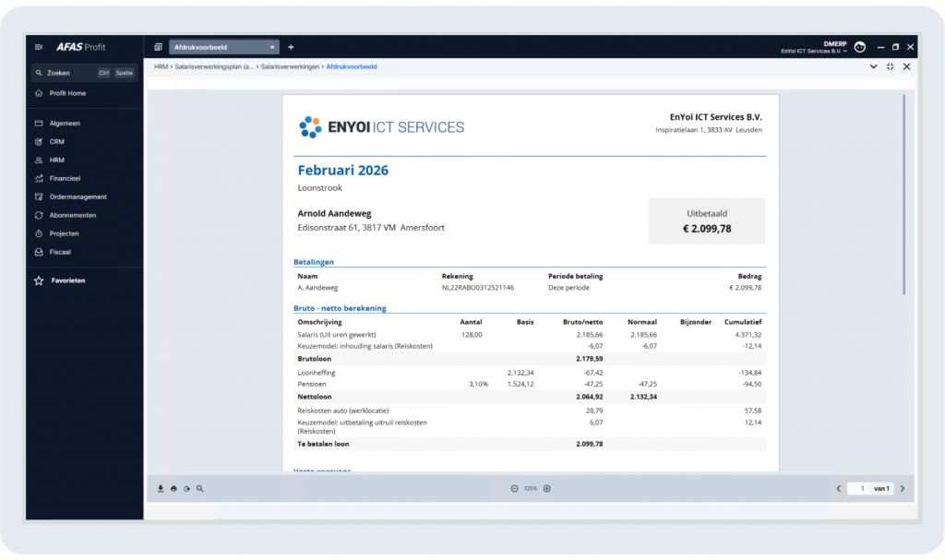Open the Abonnementen menu
The width and height of the screenshot is (945, 560).
[72, 215]
